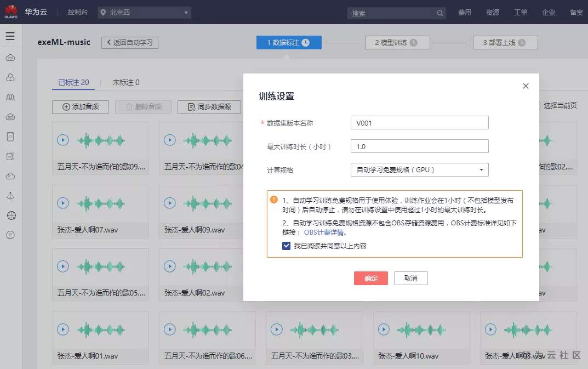The width and height of the screenshot is (588, 369).
Task: Play audio 张杰-爱人啊01.wav
Action: (x=63, y=330)
